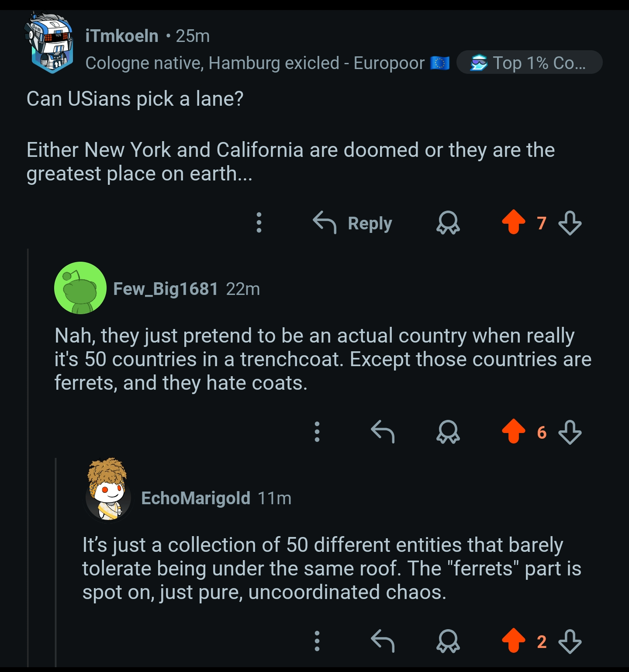Viewport: 629px width, 672px height.
Task: Downvote EchoMarigold's comment
Action: click(570, 641)
